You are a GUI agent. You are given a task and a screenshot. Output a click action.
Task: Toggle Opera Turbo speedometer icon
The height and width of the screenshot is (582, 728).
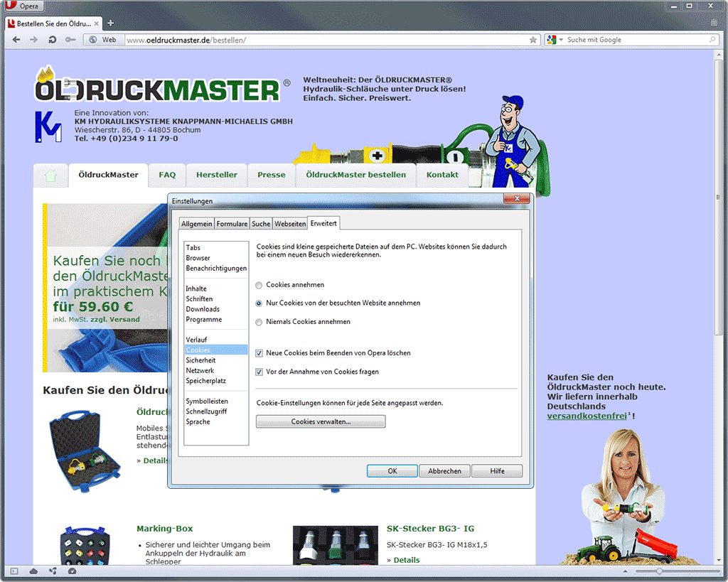(72, 571)
